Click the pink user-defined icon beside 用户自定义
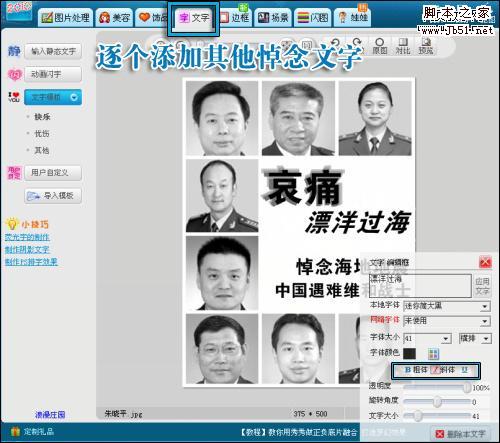This screenshot has height=443, width=500. tap(14, 173)
